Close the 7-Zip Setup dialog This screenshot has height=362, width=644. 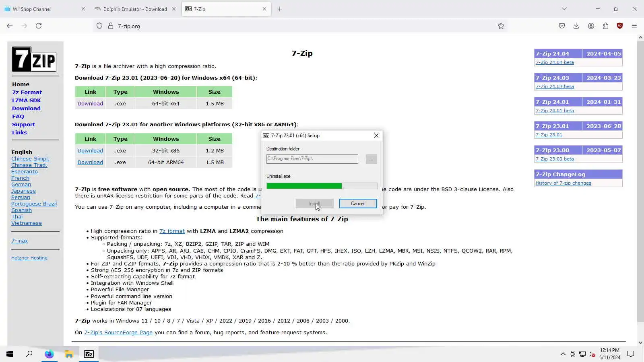(x=376, y=136)
